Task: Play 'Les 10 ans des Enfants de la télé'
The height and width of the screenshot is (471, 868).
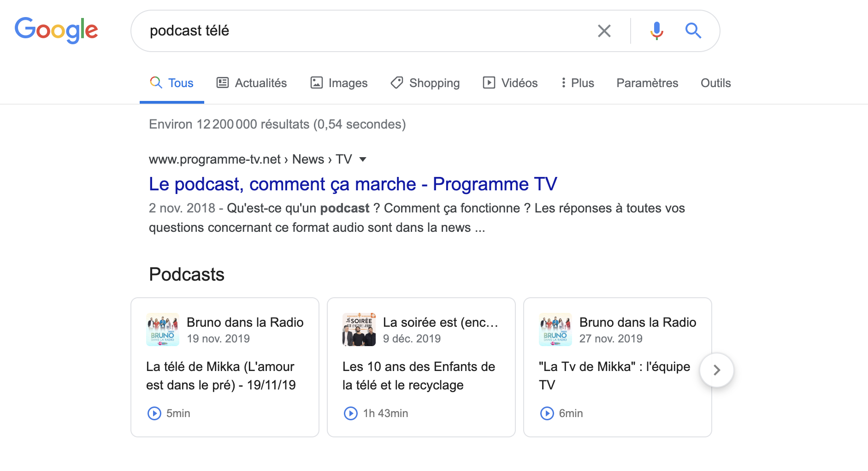Action: point(351,413)
